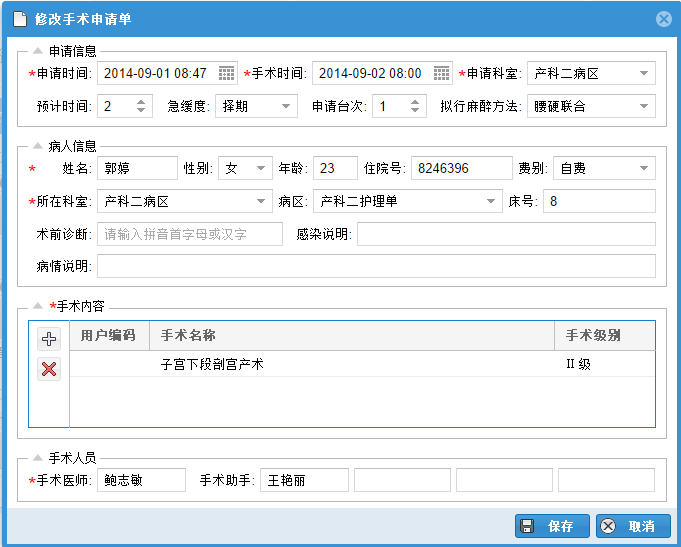Focus 手术助手 field containing 王艳丽

304,480
